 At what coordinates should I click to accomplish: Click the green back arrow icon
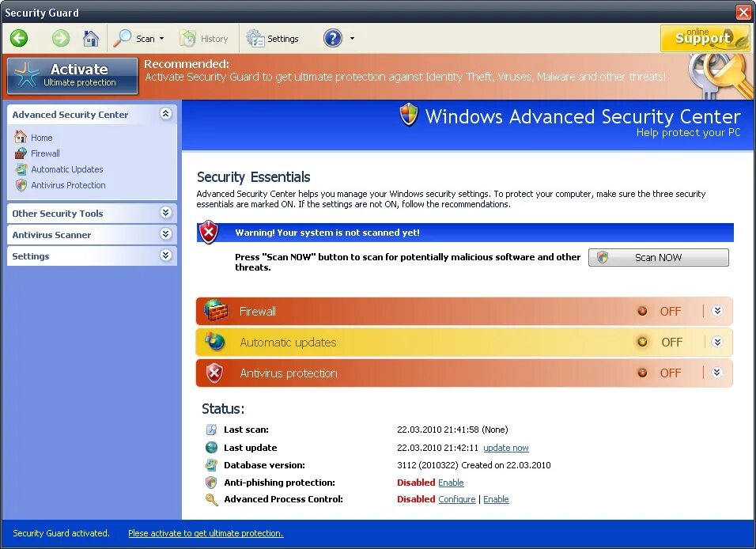19,38
